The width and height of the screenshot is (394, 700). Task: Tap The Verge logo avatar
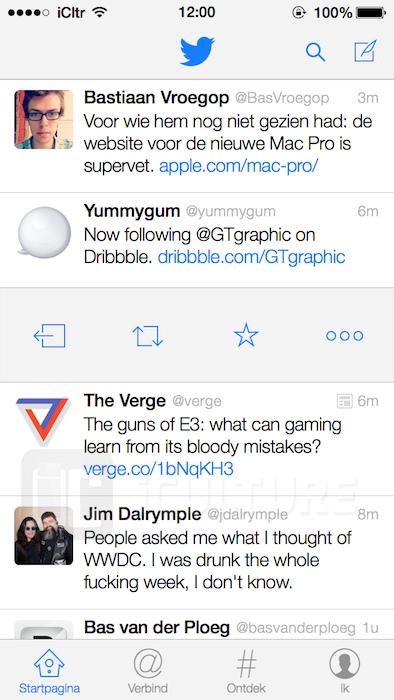click(x=44, y=421)
